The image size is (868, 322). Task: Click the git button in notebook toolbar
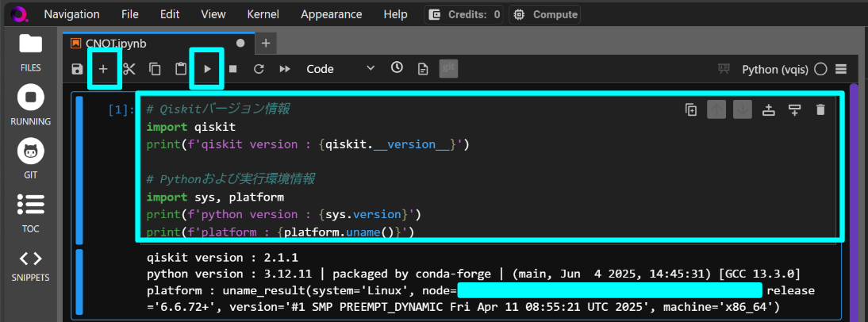pyautogui.click(x=448, y=68)
